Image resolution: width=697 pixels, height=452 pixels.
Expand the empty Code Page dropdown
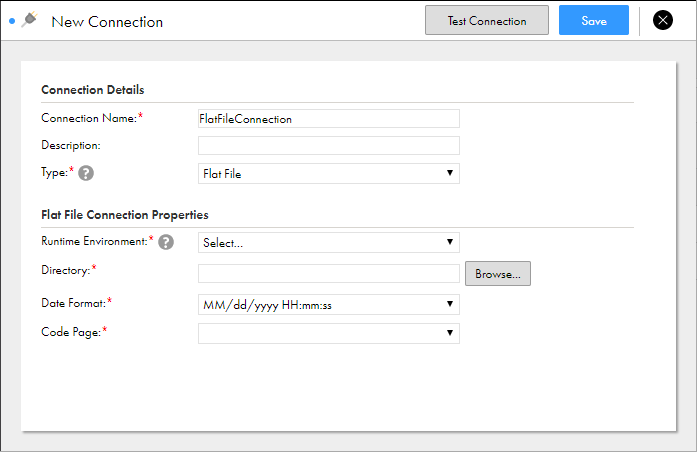click(328, 333)
